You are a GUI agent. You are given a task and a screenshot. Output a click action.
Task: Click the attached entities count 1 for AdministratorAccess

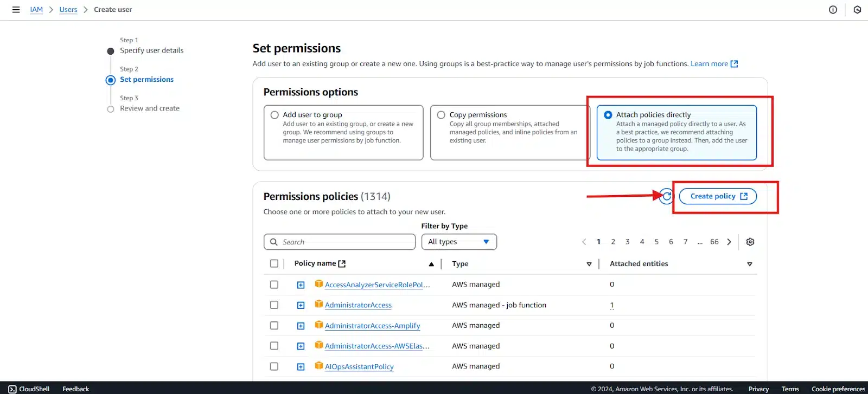pyautogui.click(x=612, y=306)
